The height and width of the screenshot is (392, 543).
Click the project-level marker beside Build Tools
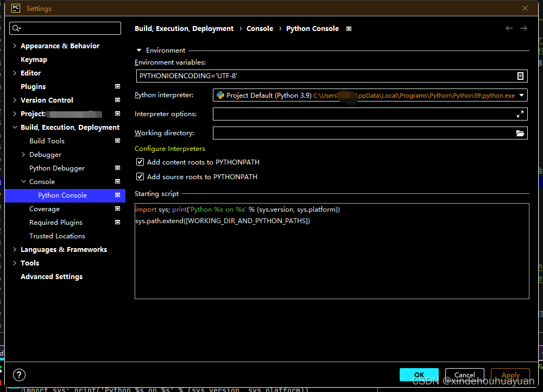click(117, 141)
